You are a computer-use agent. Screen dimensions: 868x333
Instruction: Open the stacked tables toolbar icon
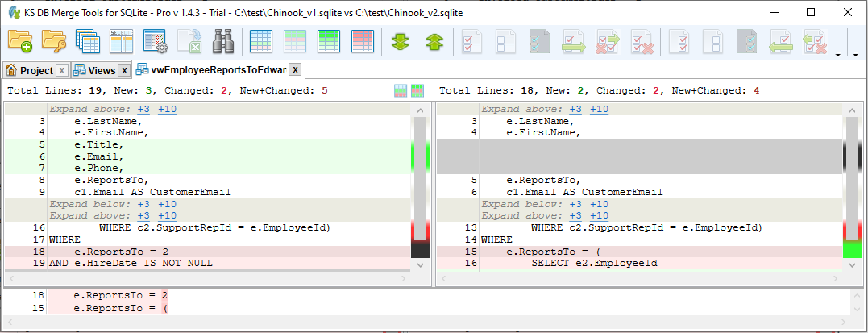coord(88,42)
